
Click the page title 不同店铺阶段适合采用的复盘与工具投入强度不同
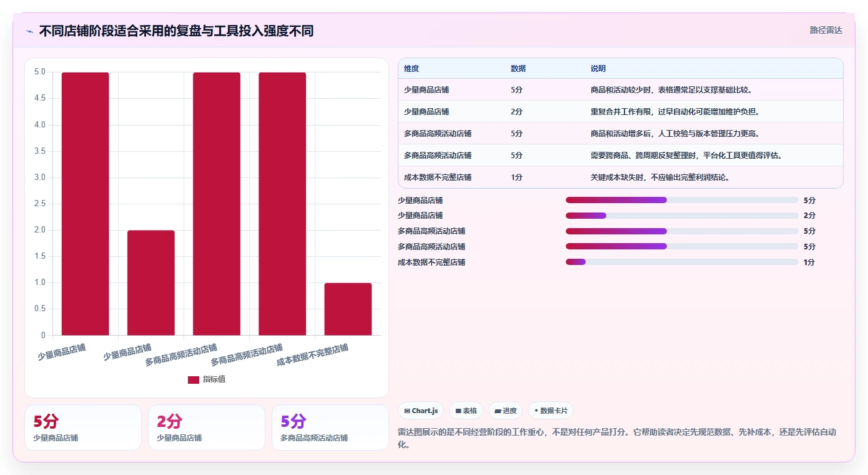(176, 31)
